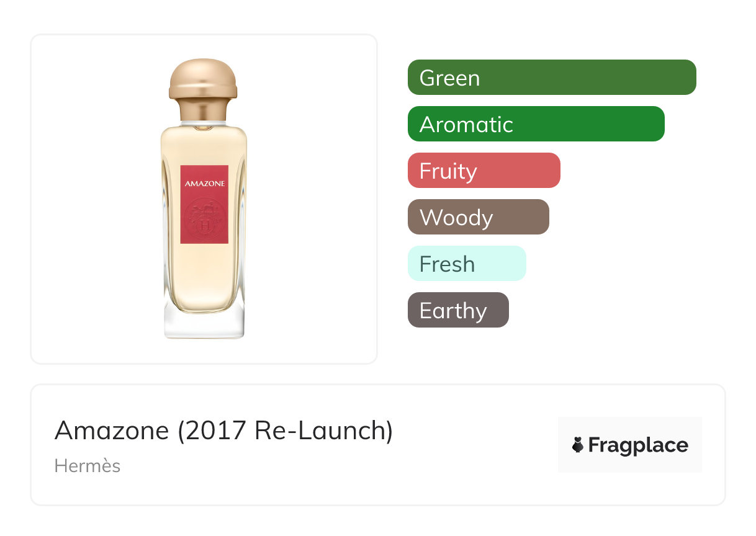Screen dimensions: 756x536
Task: Click the gold dome cap of the bottle
Action: coord(204,78)
